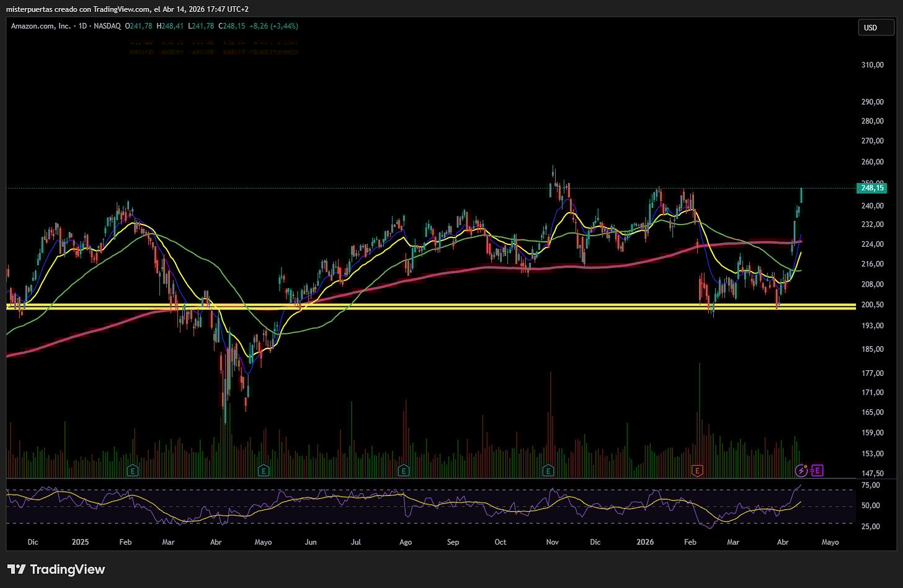
Task: Click the Ago label on the time axis
Action: click(x=406, y=543)
